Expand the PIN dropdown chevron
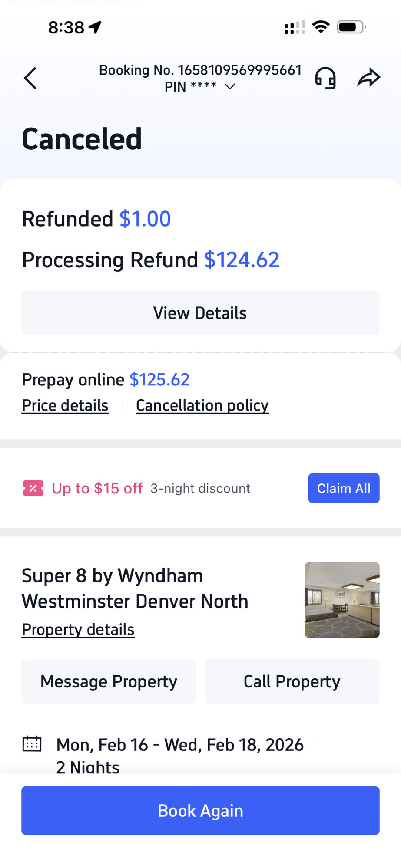This screenshot has width=401, height=868. tap(230, 87)
